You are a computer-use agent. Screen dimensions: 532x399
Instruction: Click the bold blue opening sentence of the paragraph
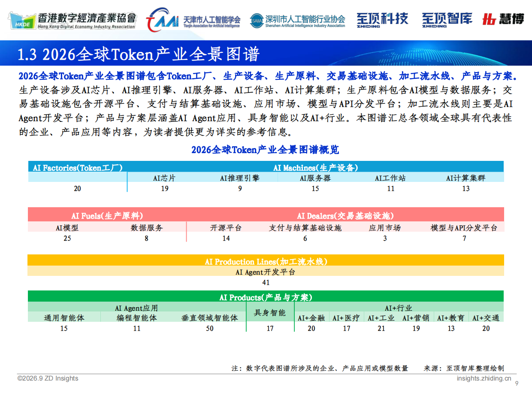click(268, 76)
